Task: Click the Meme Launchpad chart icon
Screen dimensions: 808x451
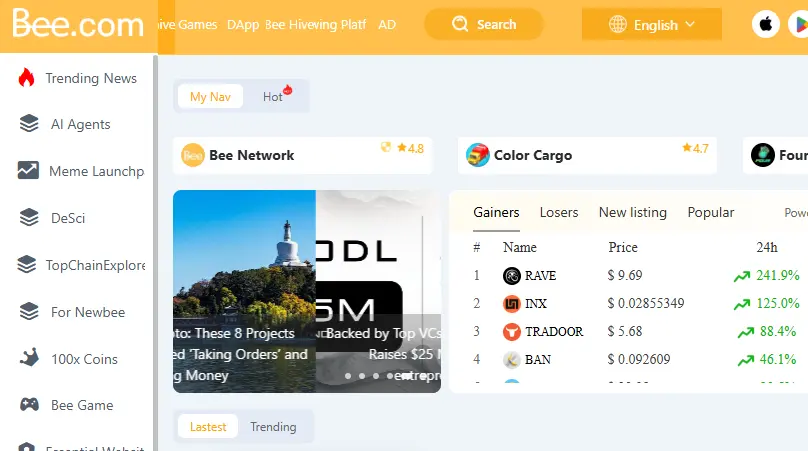Action: coord(28,171)
